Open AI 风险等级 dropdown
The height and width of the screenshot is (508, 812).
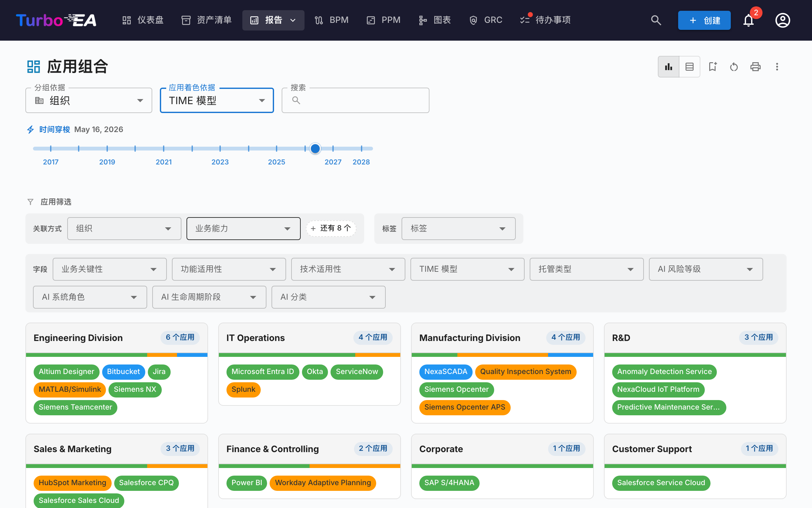(x=706, y=269)
